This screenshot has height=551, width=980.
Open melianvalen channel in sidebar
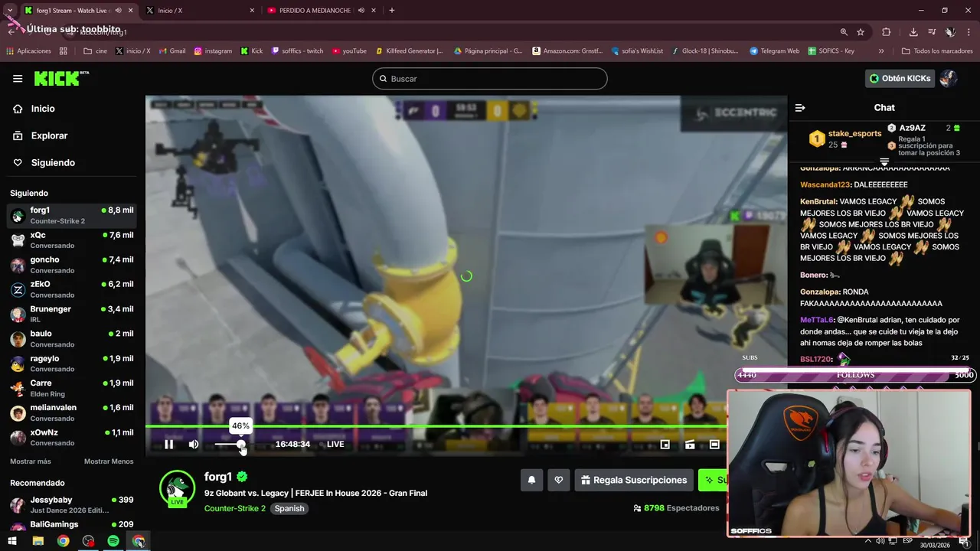[x=72, y=412]
